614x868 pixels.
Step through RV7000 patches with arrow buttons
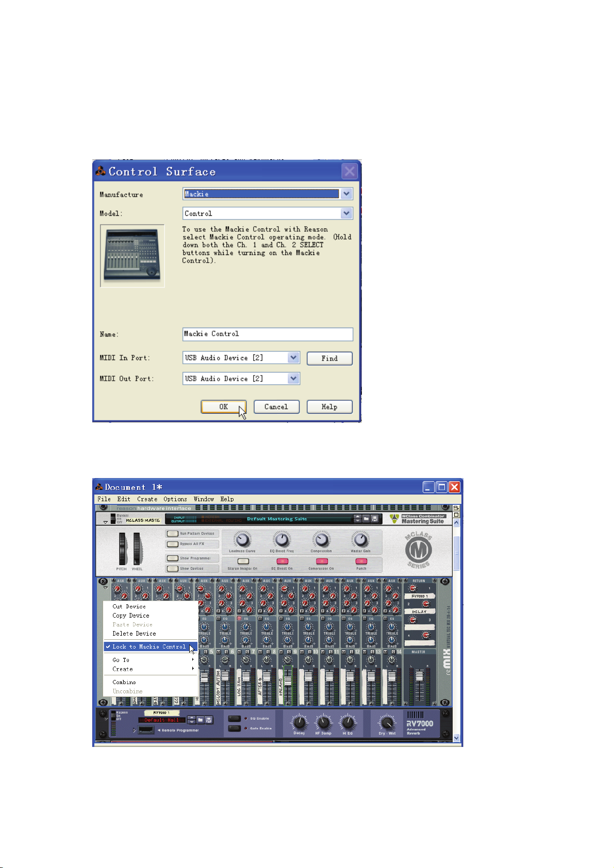click(191, 720)
